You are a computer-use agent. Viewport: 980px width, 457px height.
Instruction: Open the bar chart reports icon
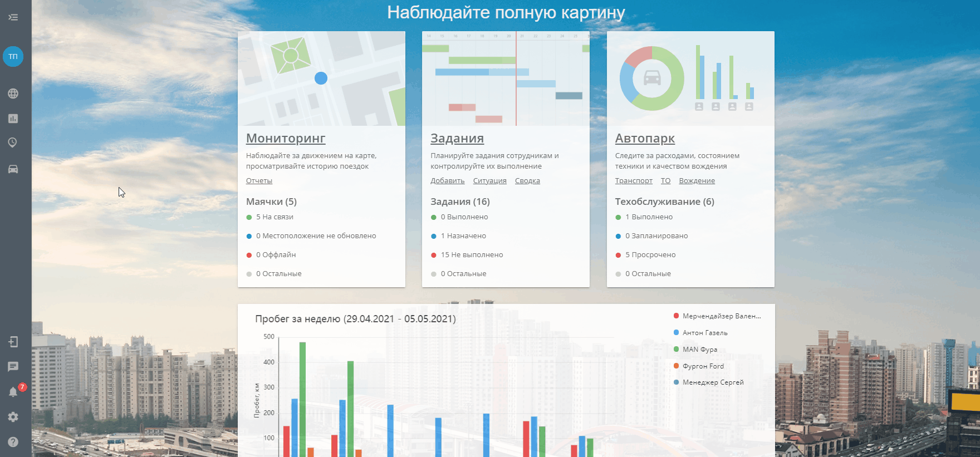[x=13, y=118]
